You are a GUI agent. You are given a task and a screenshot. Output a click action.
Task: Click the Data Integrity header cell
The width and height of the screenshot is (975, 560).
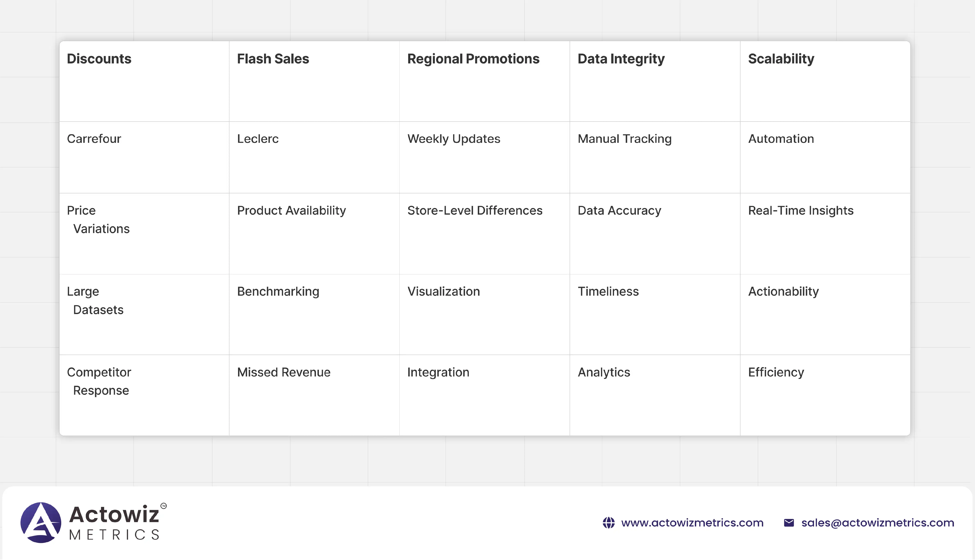pos(621,59)
